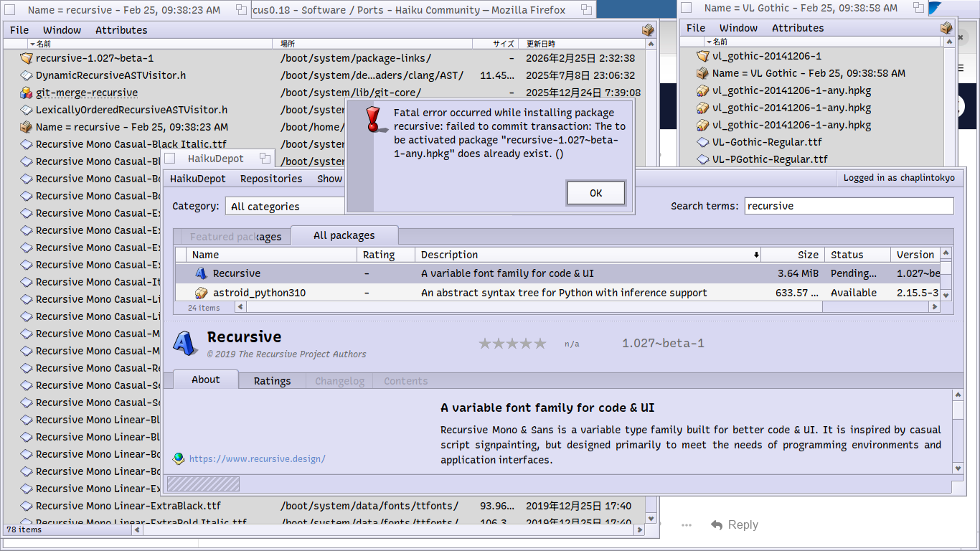Select the recursive-1.027~beta-1 package-links icon

(27, 58)
